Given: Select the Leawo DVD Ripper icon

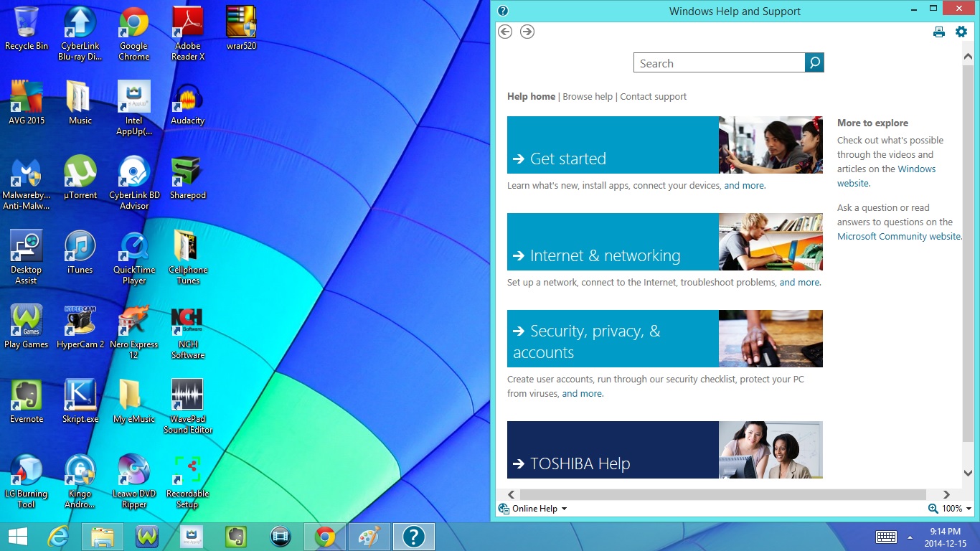Looking at the screenshot, I should click(x=134, y=481).
